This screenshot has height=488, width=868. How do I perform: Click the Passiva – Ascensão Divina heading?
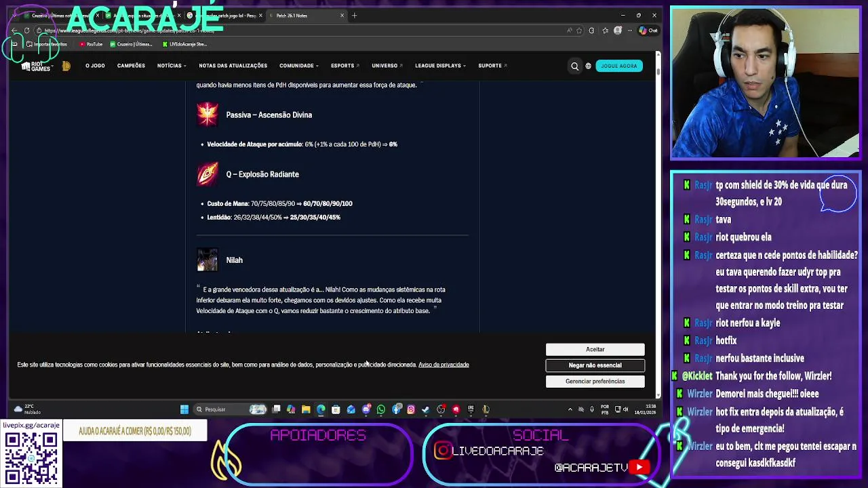coord(269,115)
